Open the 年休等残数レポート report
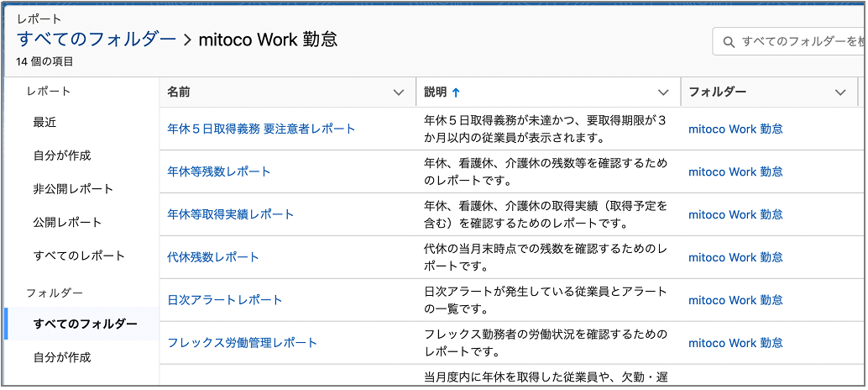This screenshot has height=390, width=868. (219, 171)
